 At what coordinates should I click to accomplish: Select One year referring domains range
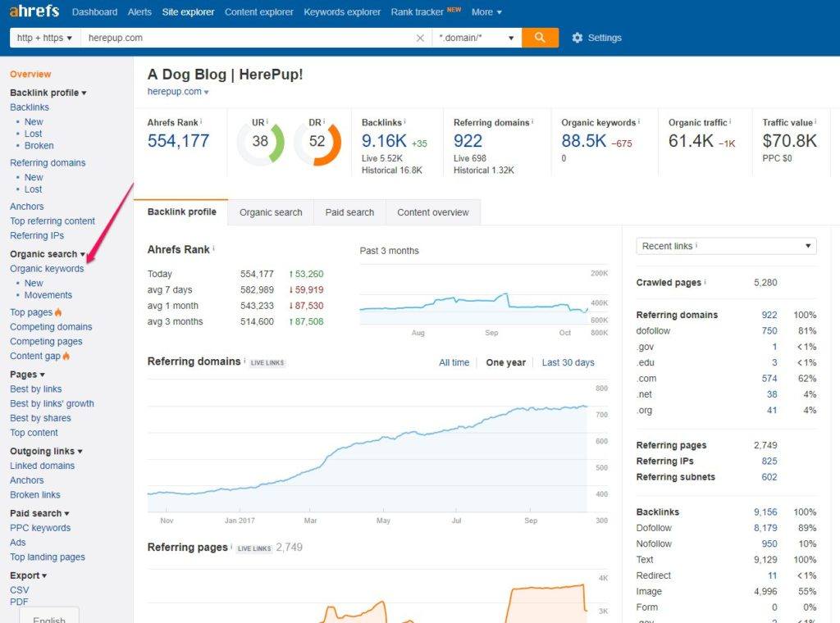505,362
